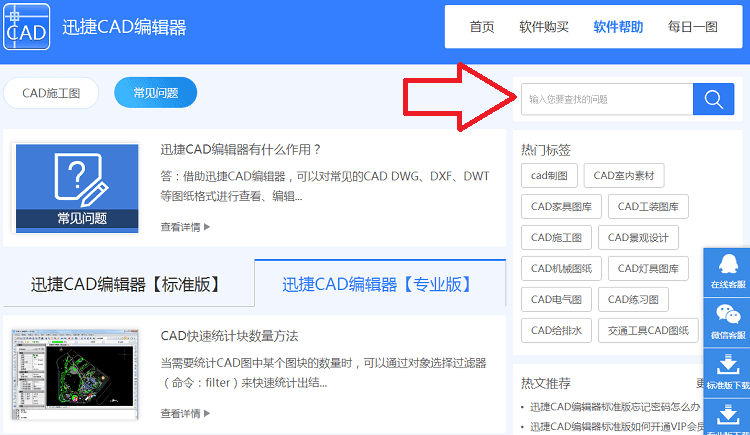Open CAD快速统计块数量方法 article title
The width and height of the screenshot is (750, 435).
[x=229, y=336]
